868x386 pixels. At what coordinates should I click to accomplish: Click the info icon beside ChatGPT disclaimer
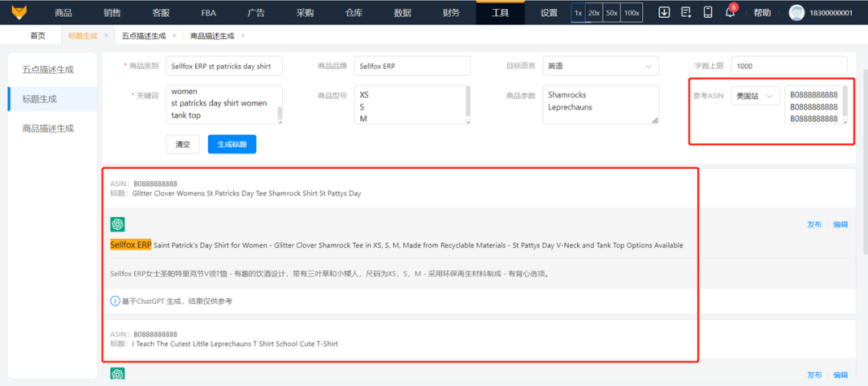(115, 302)
